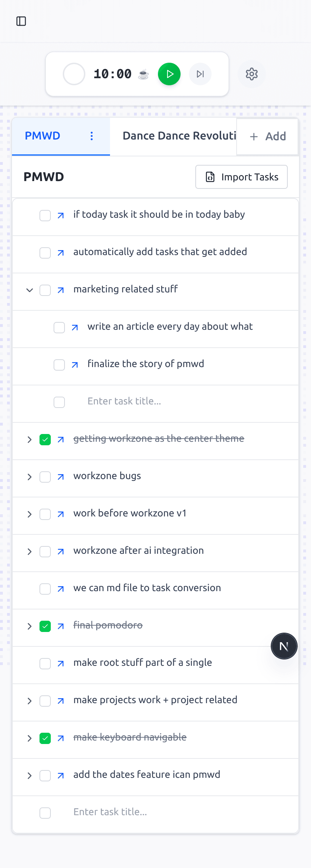This screenshot has width=311, height=868.
Task: Open timer settings gear icon
Action: click(252, 74)
